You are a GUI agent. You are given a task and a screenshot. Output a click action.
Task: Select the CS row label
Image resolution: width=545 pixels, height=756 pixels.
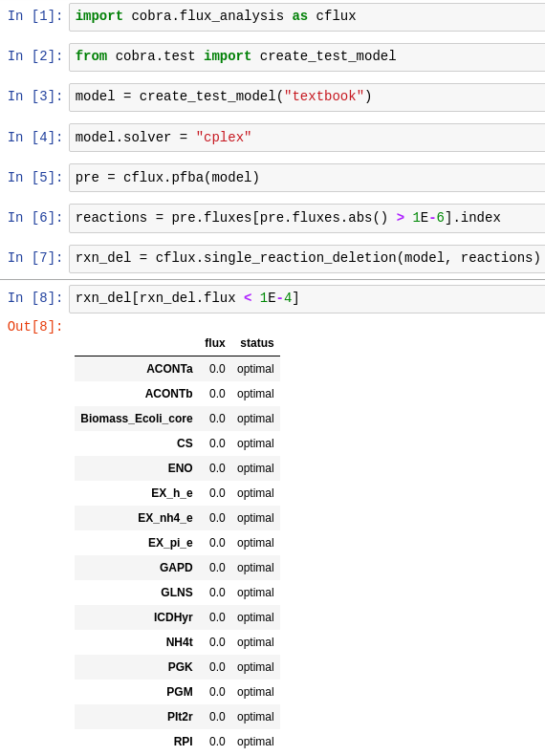[185, 443]
